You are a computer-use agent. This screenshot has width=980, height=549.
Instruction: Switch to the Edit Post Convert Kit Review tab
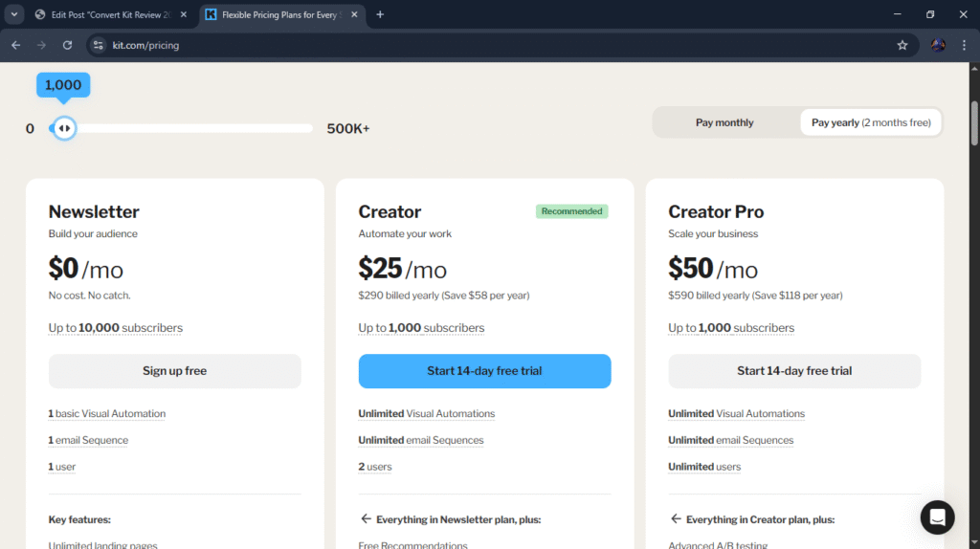[x=111, y=14]
